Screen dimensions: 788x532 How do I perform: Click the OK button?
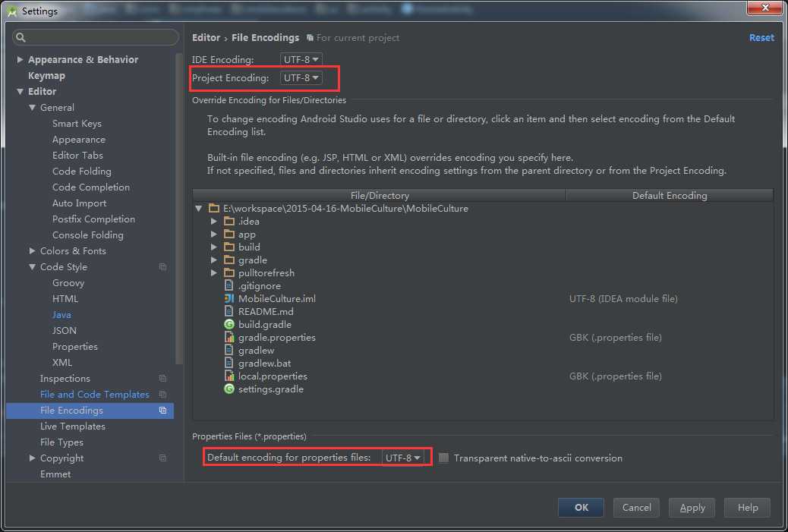click(581, 508)
